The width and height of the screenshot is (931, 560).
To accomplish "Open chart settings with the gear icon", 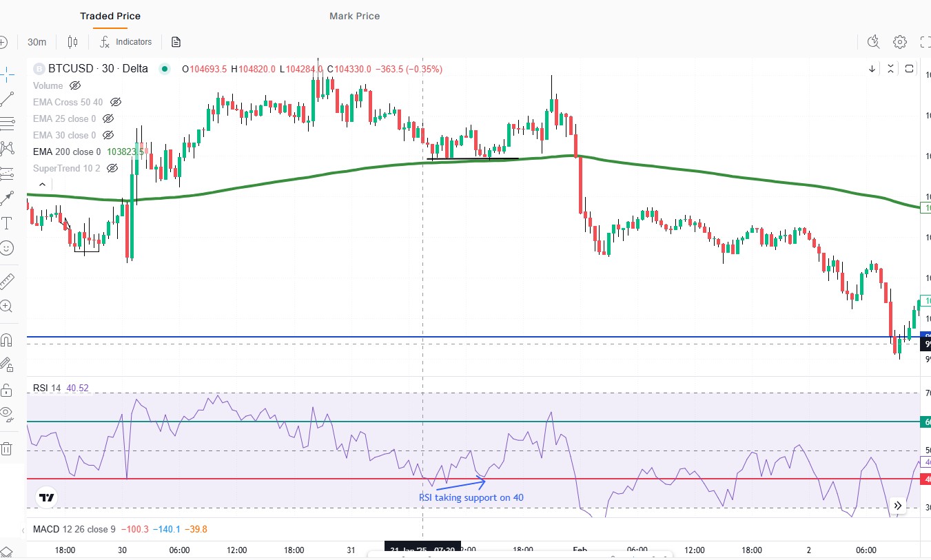I will 900,41.
